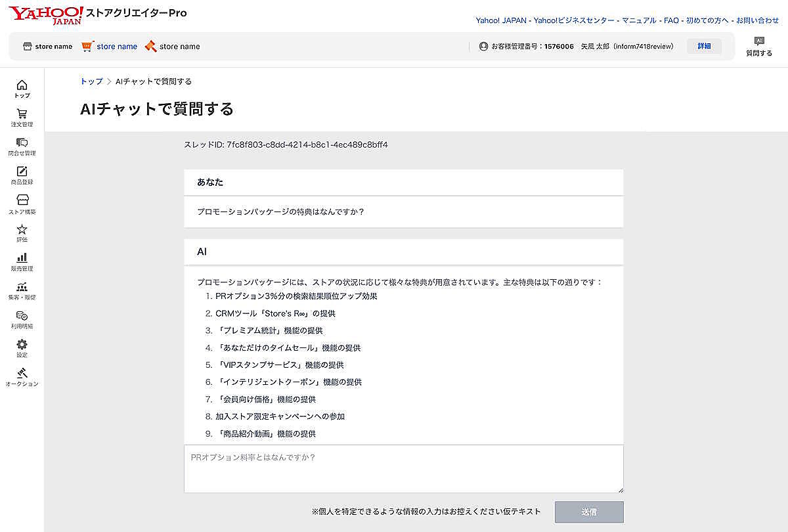Click the 詳細 account details button

pos(704,47)
